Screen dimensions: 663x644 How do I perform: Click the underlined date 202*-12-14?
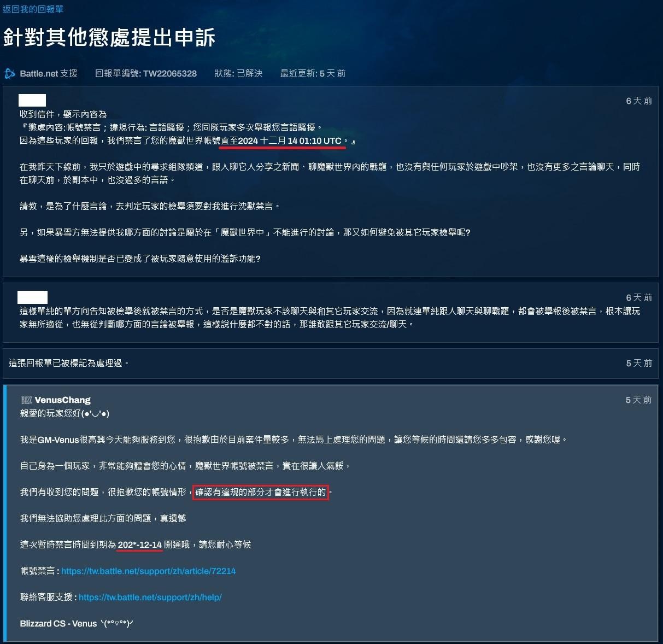pos(140,545)
